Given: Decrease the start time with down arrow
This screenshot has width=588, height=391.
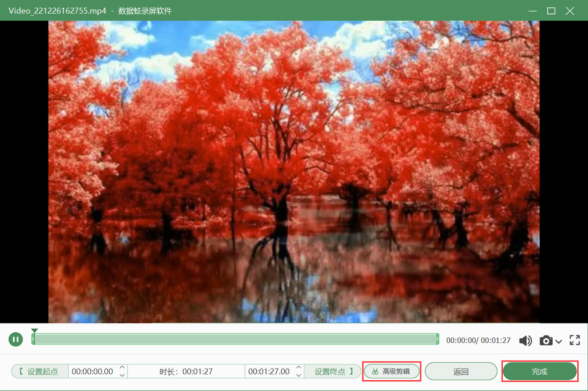Looking at the screenshot, I should pos(122,375).
